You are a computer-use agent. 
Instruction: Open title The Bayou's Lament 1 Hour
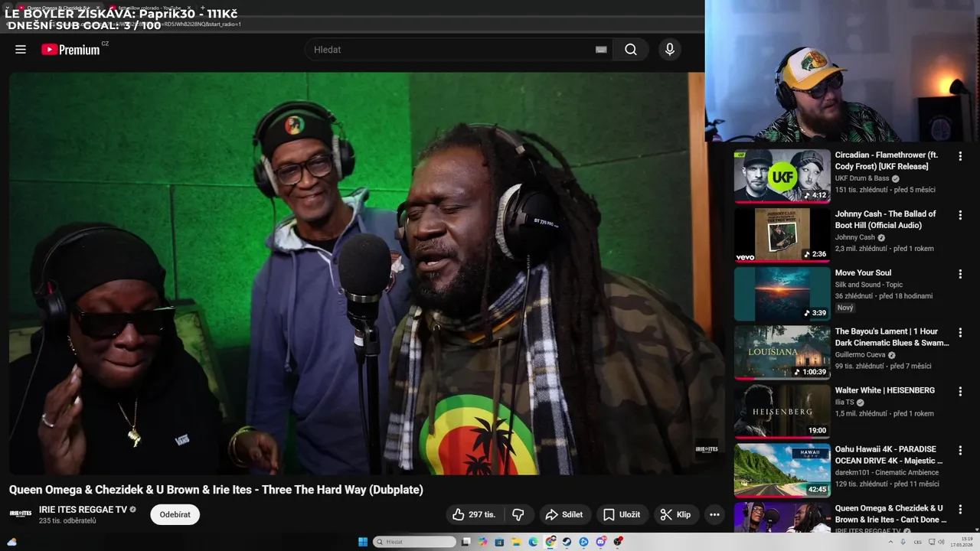[x=892, y=337]
